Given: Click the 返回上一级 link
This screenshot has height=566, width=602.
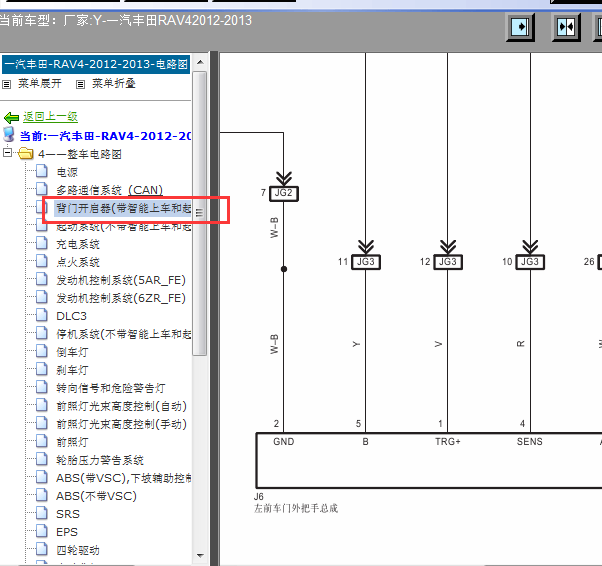Looking at the screenshot, I should pos(50,116).
